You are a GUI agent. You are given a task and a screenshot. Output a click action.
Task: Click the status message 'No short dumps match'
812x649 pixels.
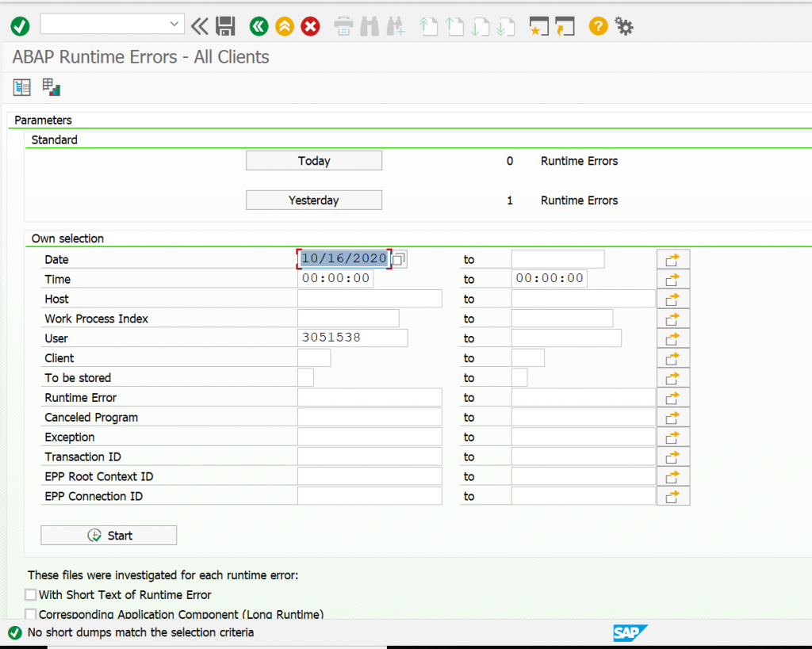point(141,632)
